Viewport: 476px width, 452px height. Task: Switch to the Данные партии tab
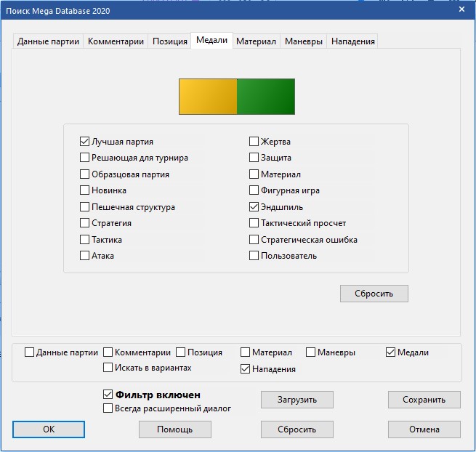(x=49, y=41)
